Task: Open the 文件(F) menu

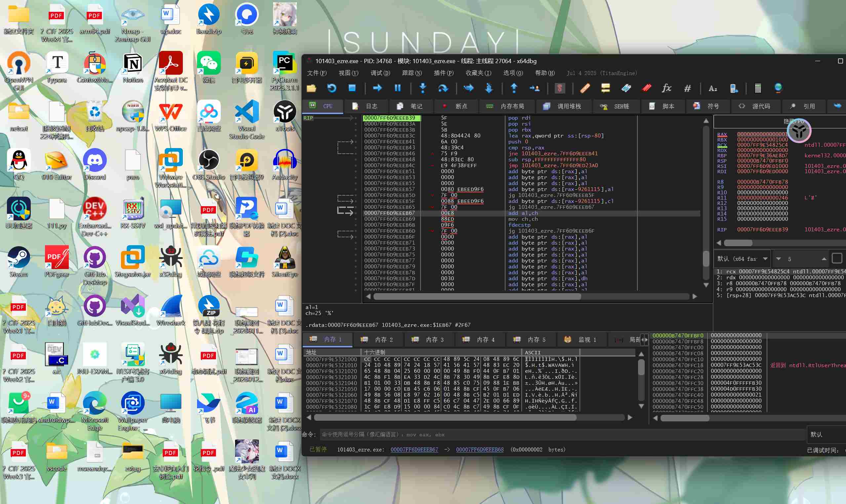Action: pos(316,73)
